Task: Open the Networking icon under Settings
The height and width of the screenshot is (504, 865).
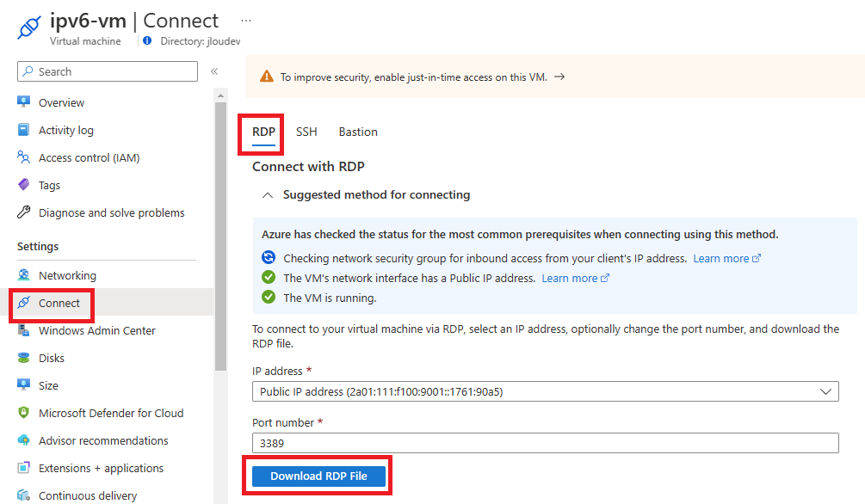Action: click(x=24, y=275)
